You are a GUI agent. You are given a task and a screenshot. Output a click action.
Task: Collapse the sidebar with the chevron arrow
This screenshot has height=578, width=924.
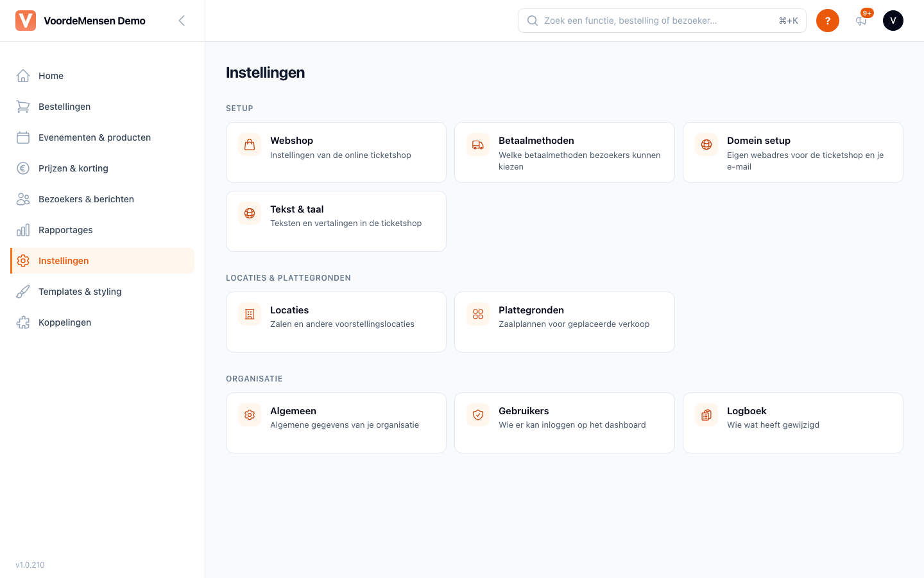click(182, 21)
